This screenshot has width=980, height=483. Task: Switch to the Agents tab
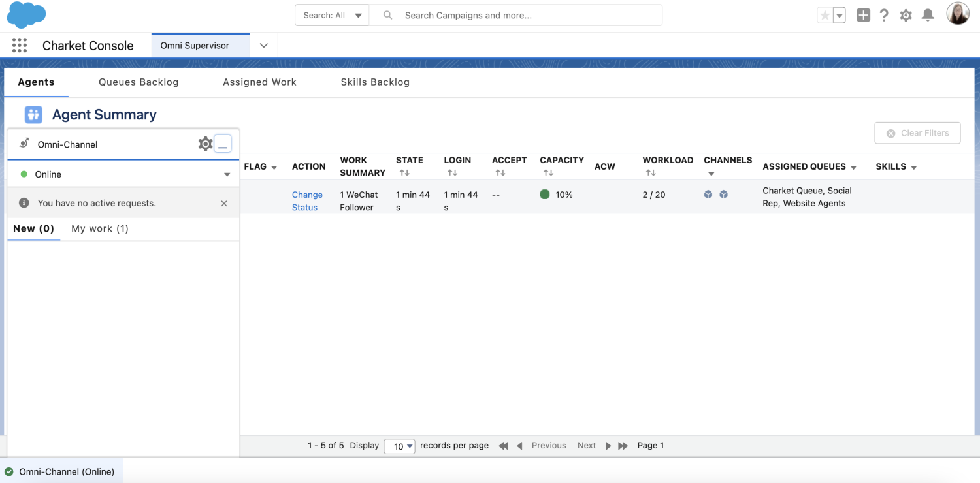pos(36,82)
